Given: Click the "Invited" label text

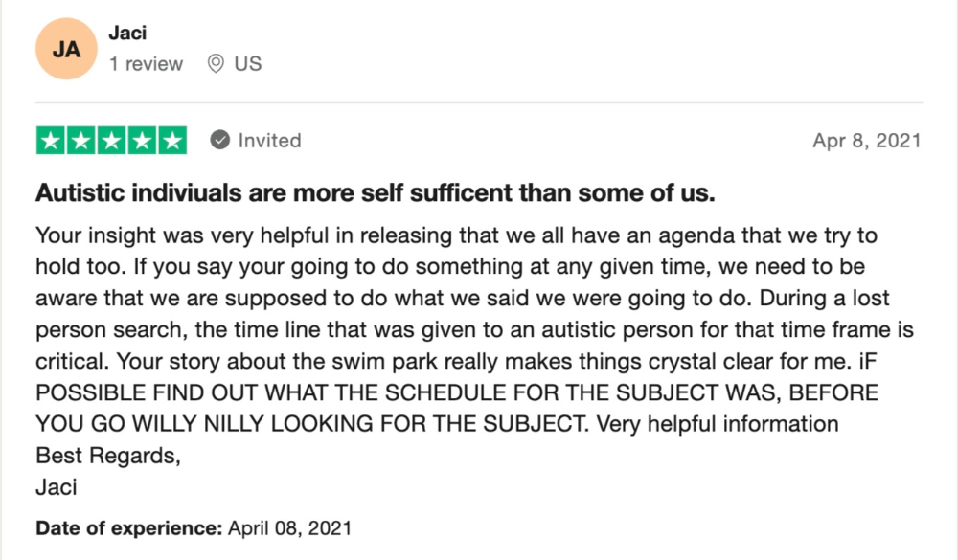Looking at the screenshot, I should (269, 141).
